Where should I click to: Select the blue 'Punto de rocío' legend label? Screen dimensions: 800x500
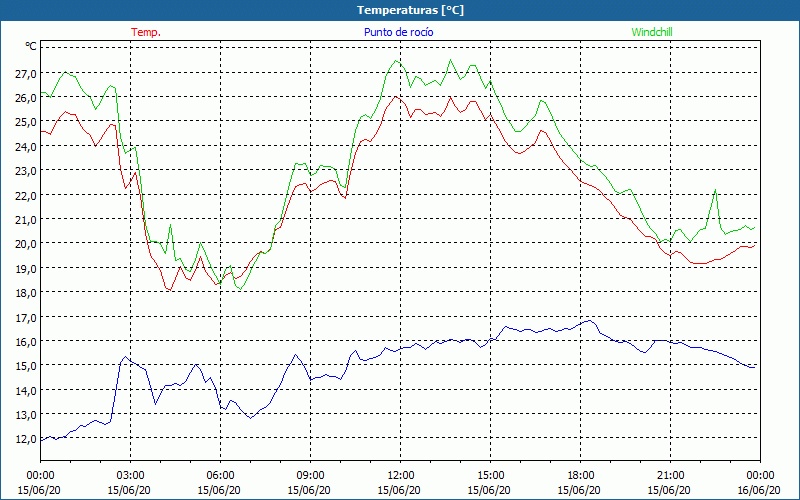point(398,32)
